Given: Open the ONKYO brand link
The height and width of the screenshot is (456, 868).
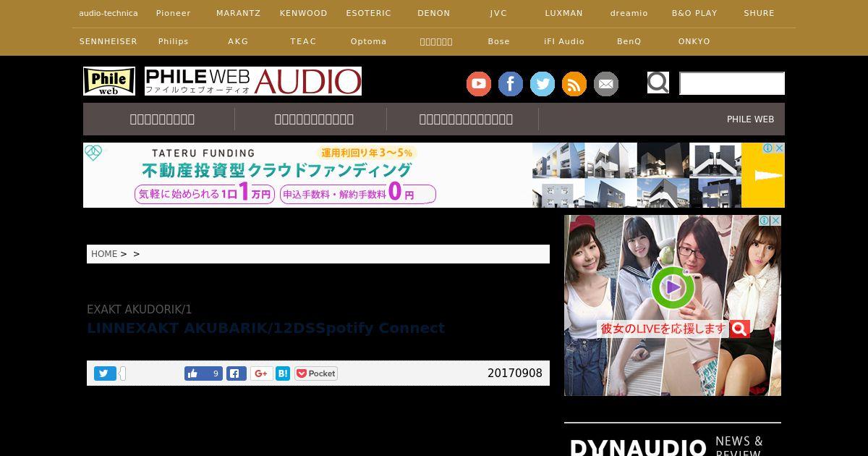Looking at the screenshot, I should [x=694, y=41].
